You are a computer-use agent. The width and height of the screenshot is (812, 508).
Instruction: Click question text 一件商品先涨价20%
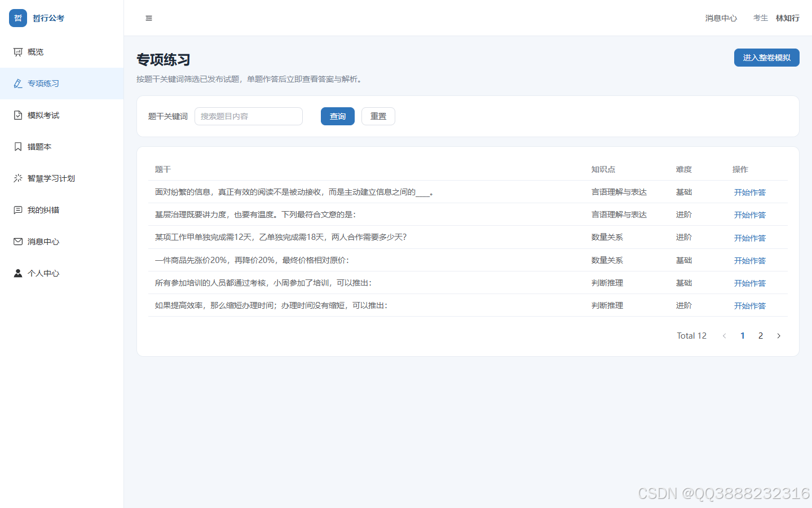click(x=252, y=260)
